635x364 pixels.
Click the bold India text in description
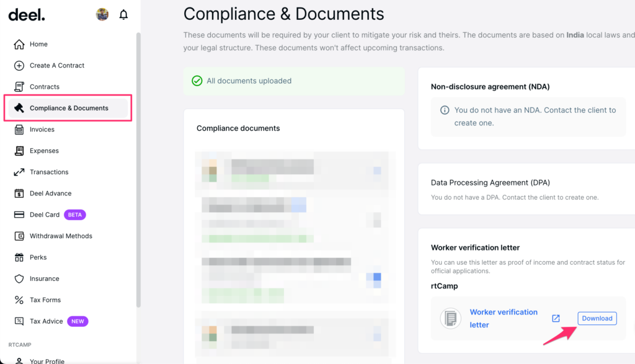click(575, 35)
